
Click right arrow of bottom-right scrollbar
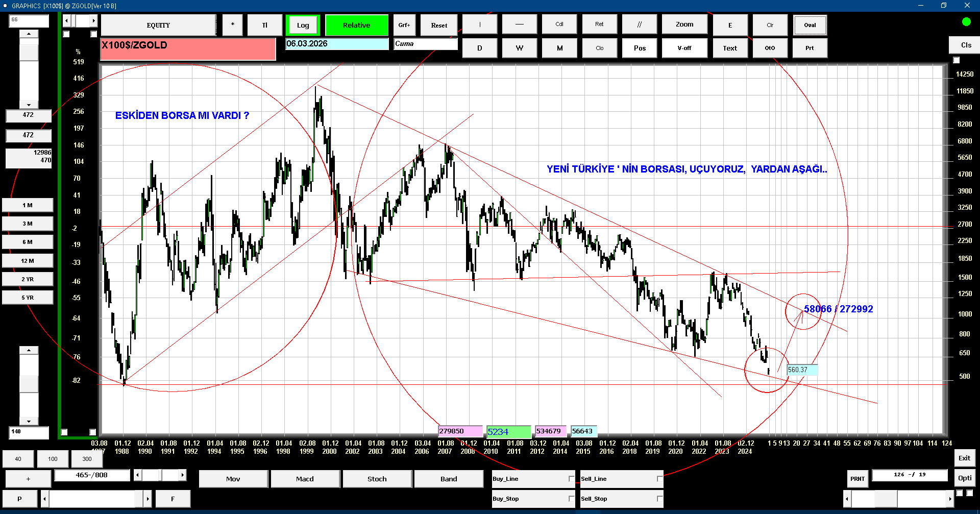[950, 499]
